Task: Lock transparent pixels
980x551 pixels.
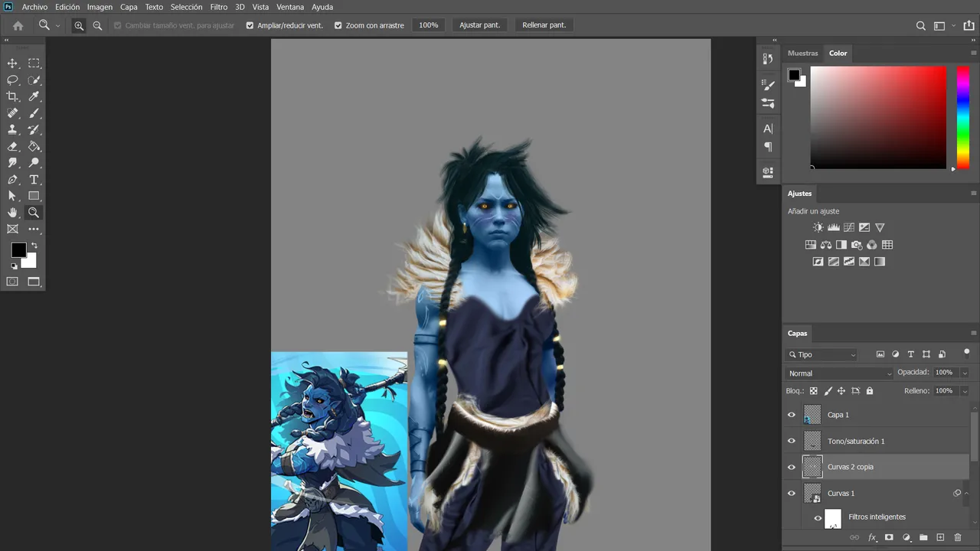Action: click(813, 391)
